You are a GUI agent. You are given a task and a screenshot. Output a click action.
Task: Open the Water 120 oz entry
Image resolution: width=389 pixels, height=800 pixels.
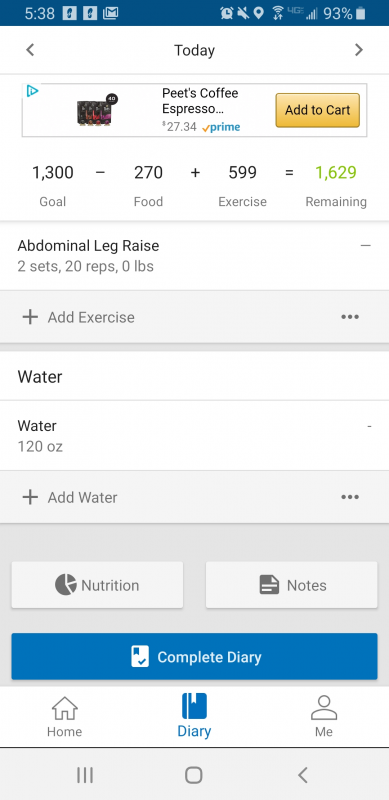pos(194,436)
